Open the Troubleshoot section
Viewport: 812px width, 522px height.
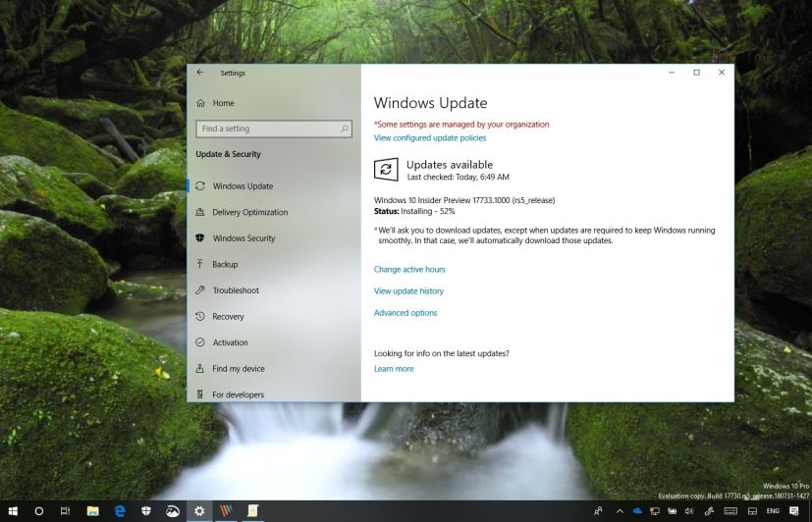pos(236,290)
